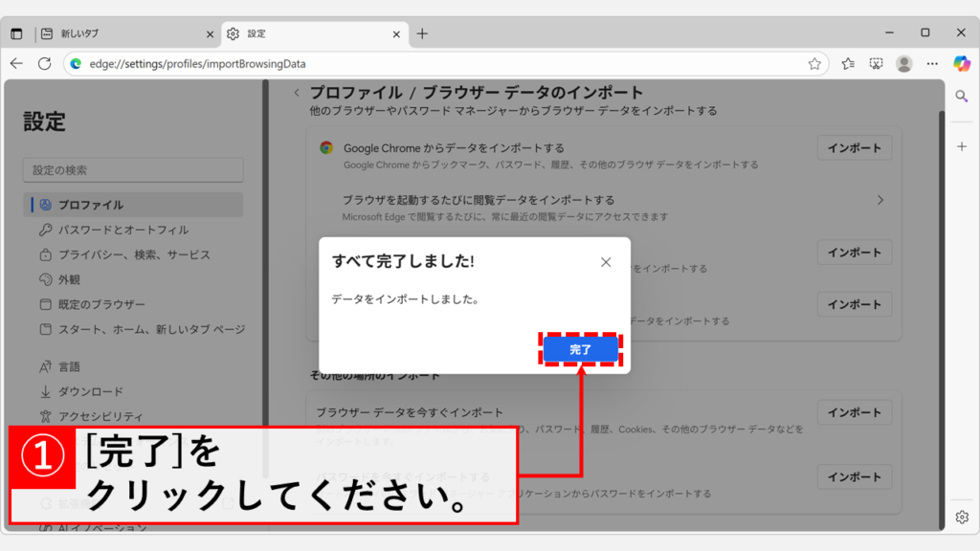This screenshot has height=551, width=980.
Task: Open a new tab with plus icon
Action: pos(422,33)
